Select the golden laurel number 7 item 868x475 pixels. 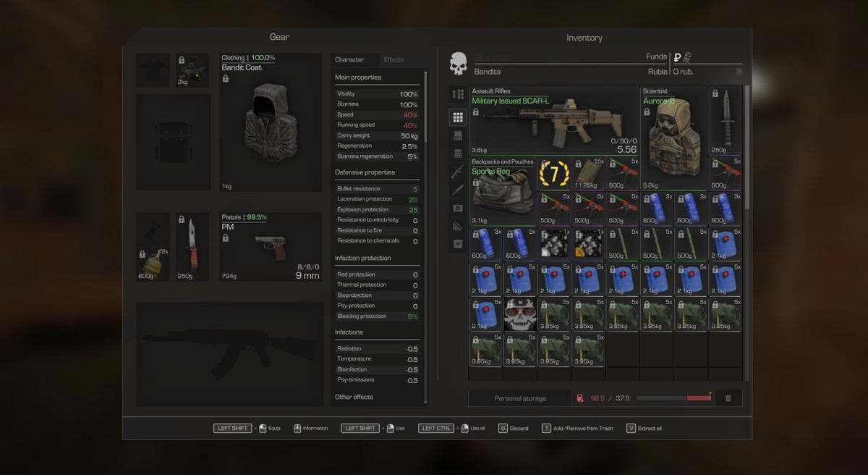click(555, 175)
